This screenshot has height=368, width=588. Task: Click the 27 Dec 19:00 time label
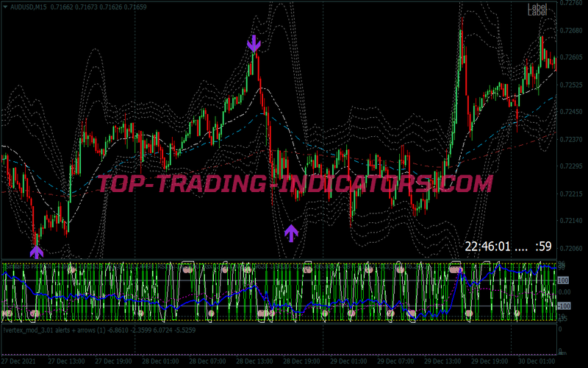click(113, 361)
